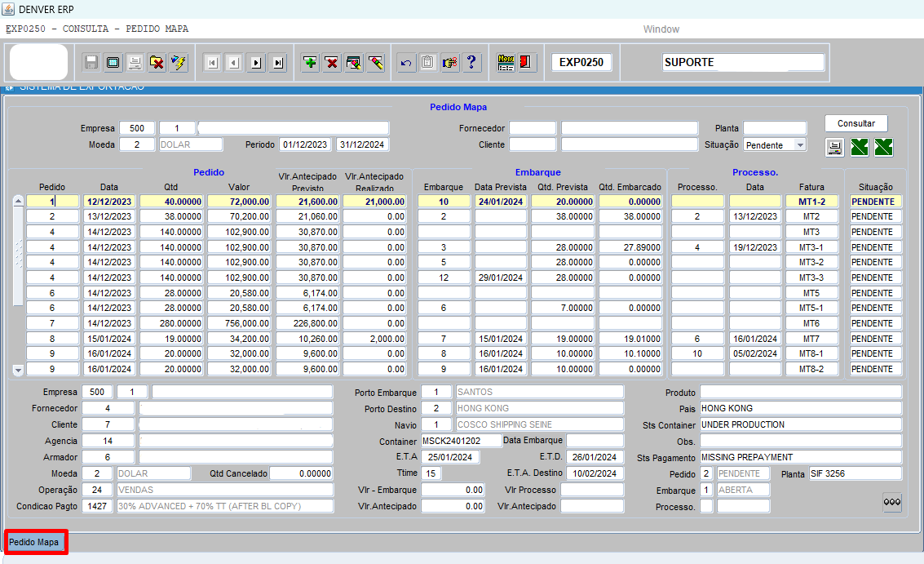Click the Fornecedor code field in filter header

[533, 128]
